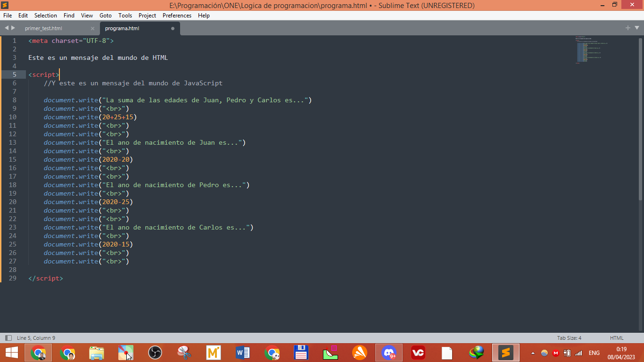644x362 pixels.
Task: Open the tab list dropdown arrow
Action: tap(636, 28)
